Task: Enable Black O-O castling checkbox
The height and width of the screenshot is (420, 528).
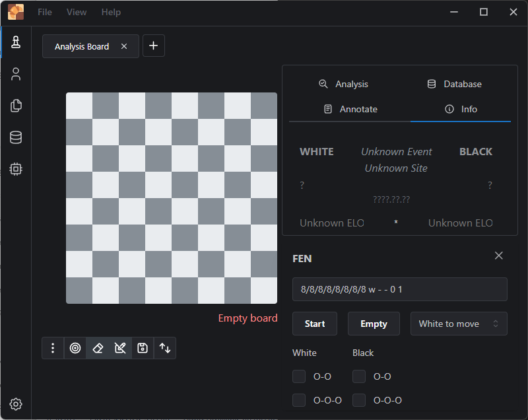Action: click(x=359, y=376)
